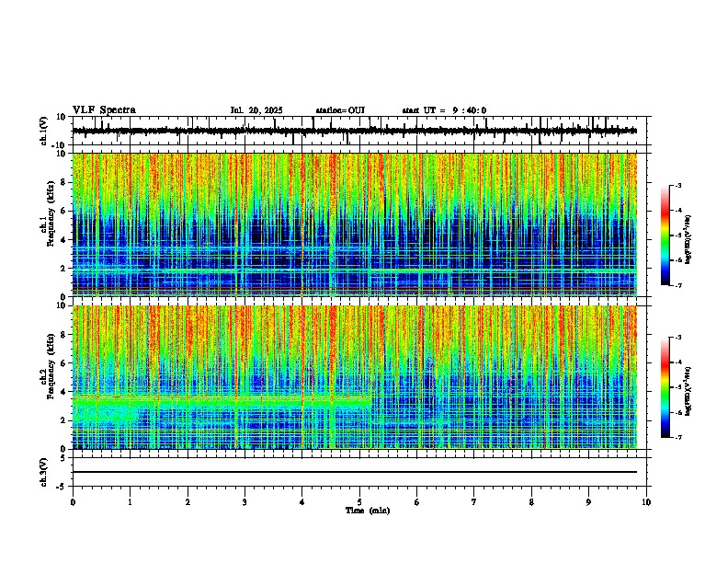Click the "8" kHz tick on ch.1 spectrogram

(65, 182)
